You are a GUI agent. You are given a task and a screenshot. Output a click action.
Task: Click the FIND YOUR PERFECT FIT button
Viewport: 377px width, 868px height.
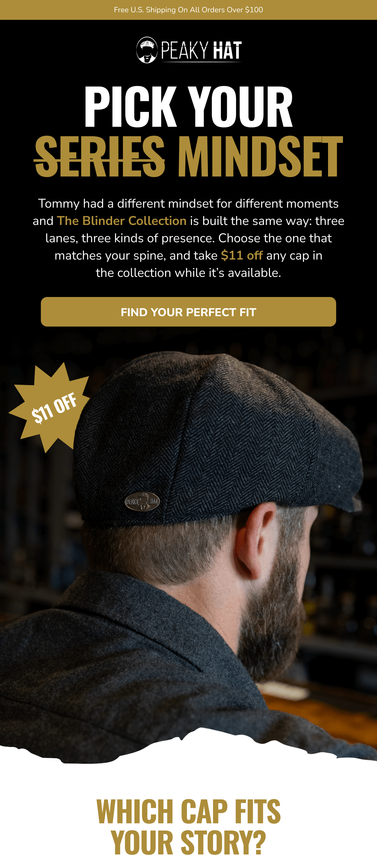coord(188,312)
